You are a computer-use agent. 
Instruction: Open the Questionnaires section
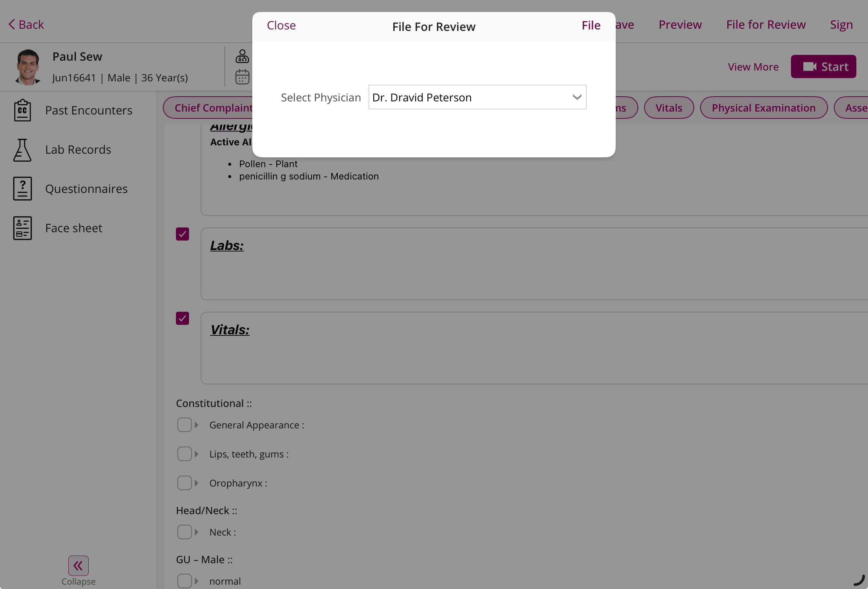[86, 189]
